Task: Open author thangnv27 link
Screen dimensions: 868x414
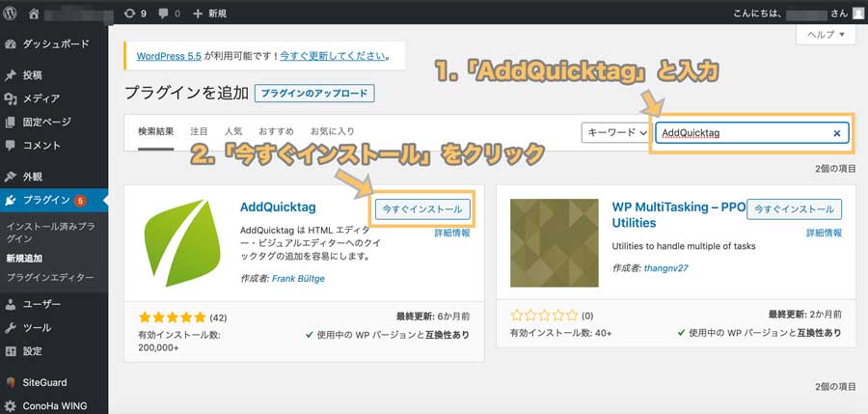Action: click(x=665, y=268)
